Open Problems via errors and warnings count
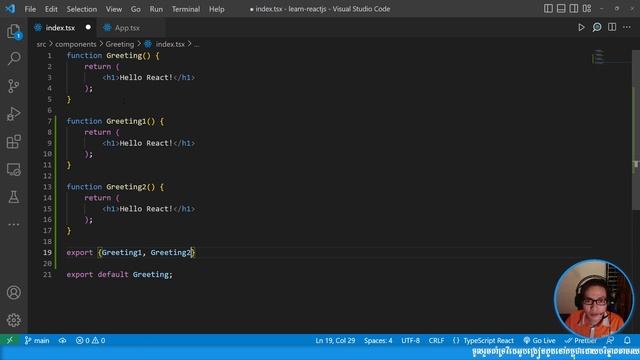The height and width of the screenshot is (360, 640). point(91,340)
